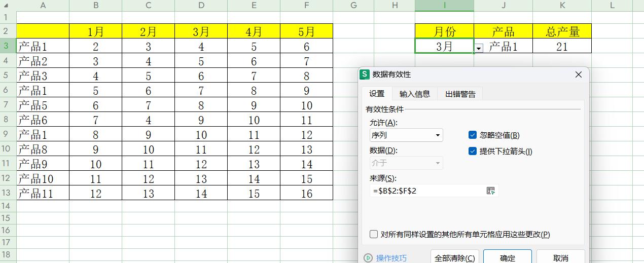Switch to the 出错警告 tab
The image size is (644, 263).
tap(460, 94)
